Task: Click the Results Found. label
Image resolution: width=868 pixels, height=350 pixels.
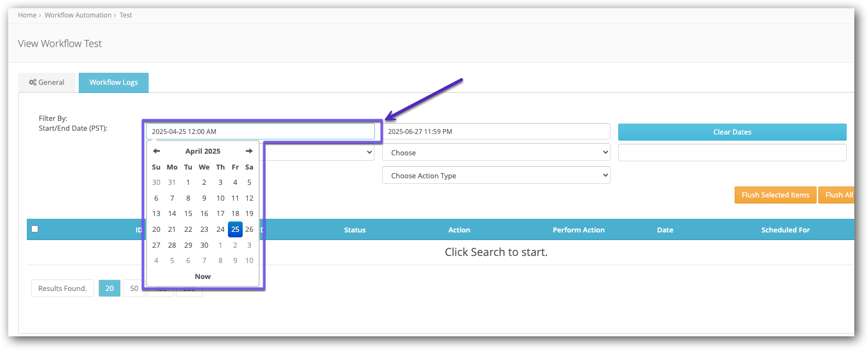Action: tap(62, 288)
